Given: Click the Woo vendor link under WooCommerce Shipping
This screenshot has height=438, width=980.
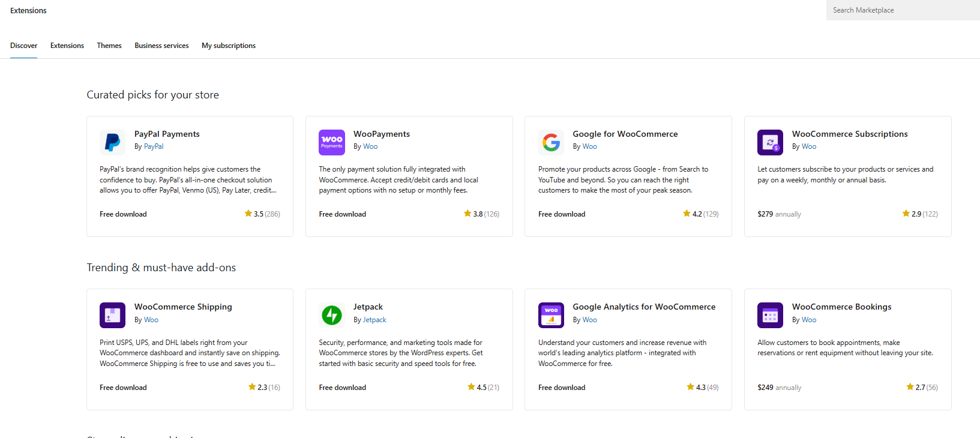Looking at the screenshot, I should (151, 320).
